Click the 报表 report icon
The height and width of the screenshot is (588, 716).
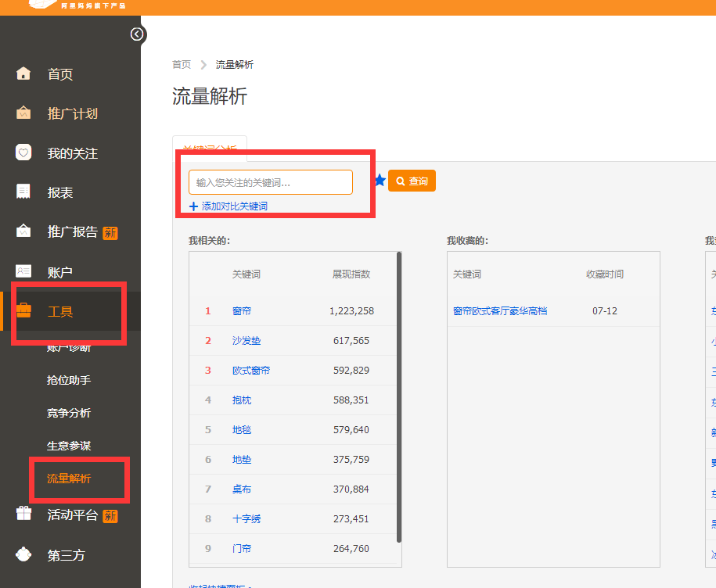(x=23, y=192)
